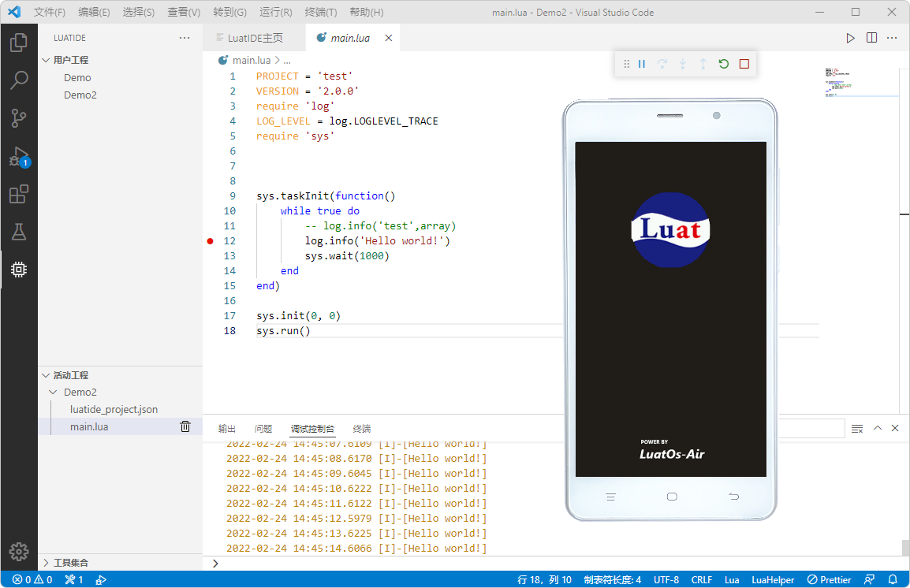910x588 pixels.
Task: Click Prettier status bar item
Action: pos(829,579)
